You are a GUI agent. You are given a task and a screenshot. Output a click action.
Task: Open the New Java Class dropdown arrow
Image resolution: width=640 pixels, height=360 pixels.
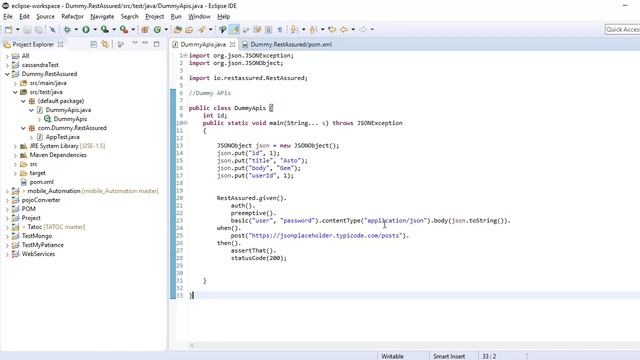(166, 29)
